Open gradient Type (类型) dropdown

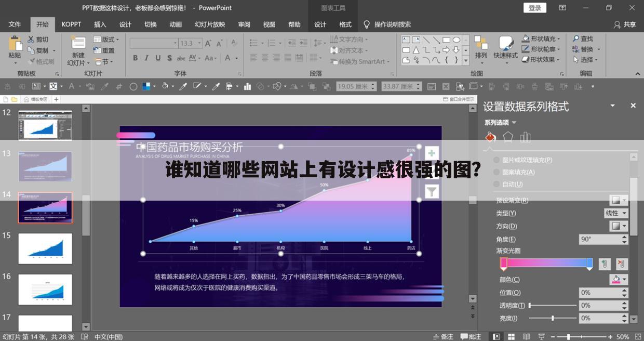pos(616,213)
